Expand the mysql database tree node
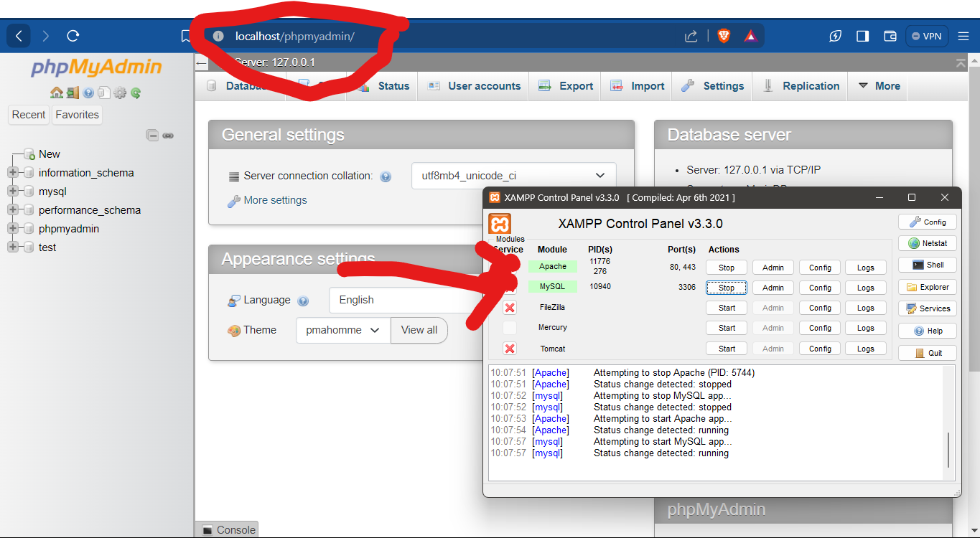The height and width of the screenshot is (538, 980). click(12, 192)
